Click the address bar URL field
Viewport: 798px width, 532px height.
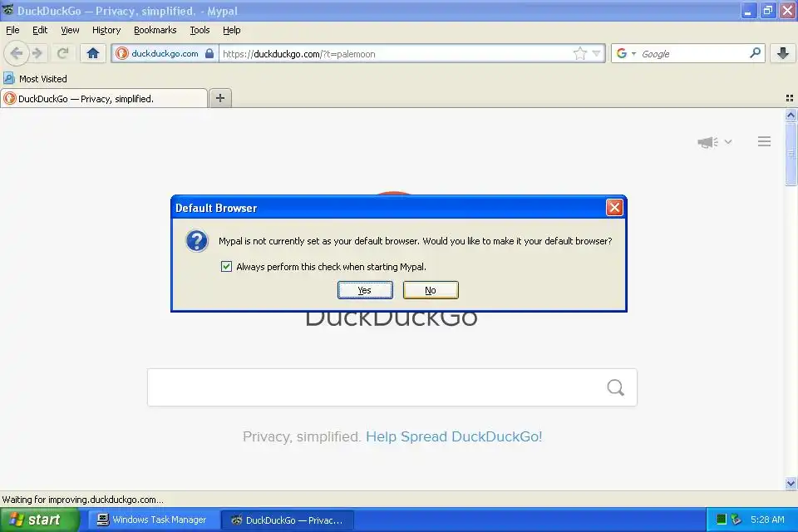[x=396, y=54]
